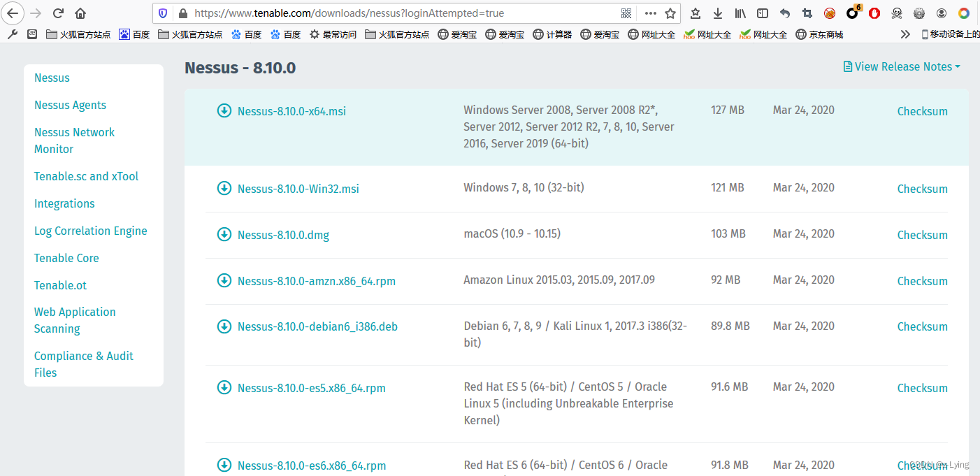The height and width of the screenshot is (476, 980).
Task: Click the 127 MB file size text
Action: tap(728, 110)
